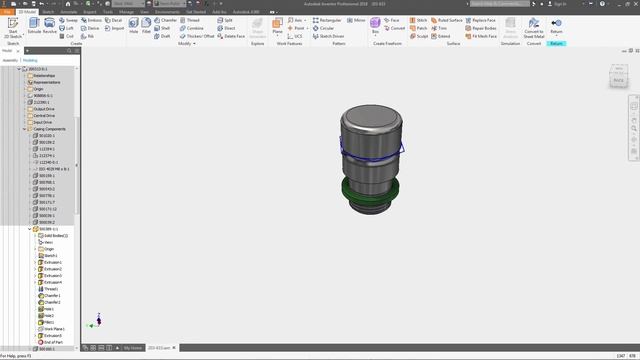640x360 pixels.
Task: Select the Coil tool
Action: click(x=67, y=36)
